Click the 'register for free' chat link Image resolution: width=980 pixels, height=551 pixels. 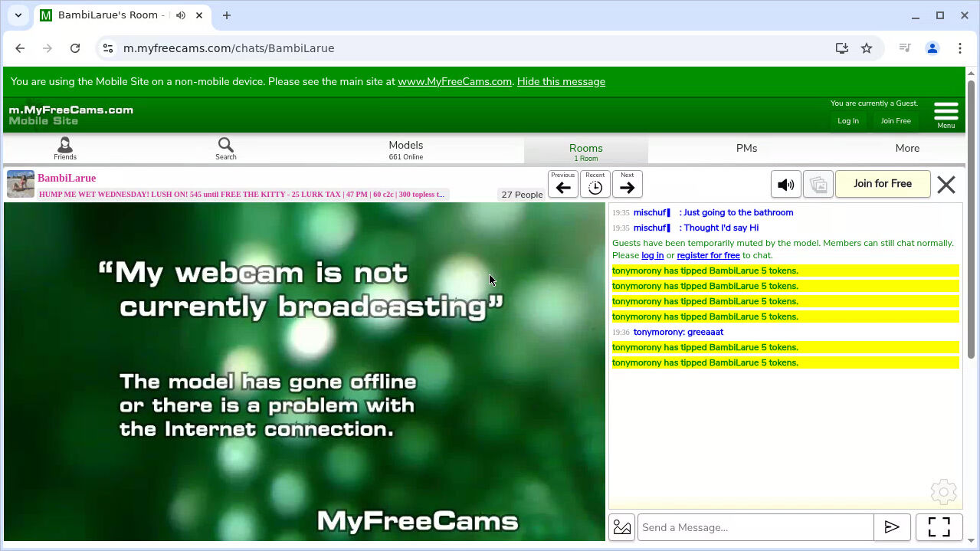tap(708, 255)
